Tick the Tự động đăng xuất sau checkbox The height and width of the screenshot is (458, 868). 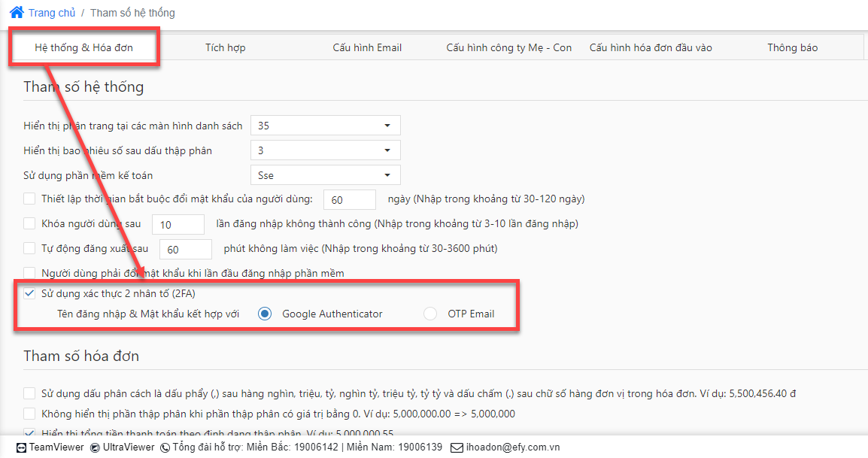coord(29,249)
